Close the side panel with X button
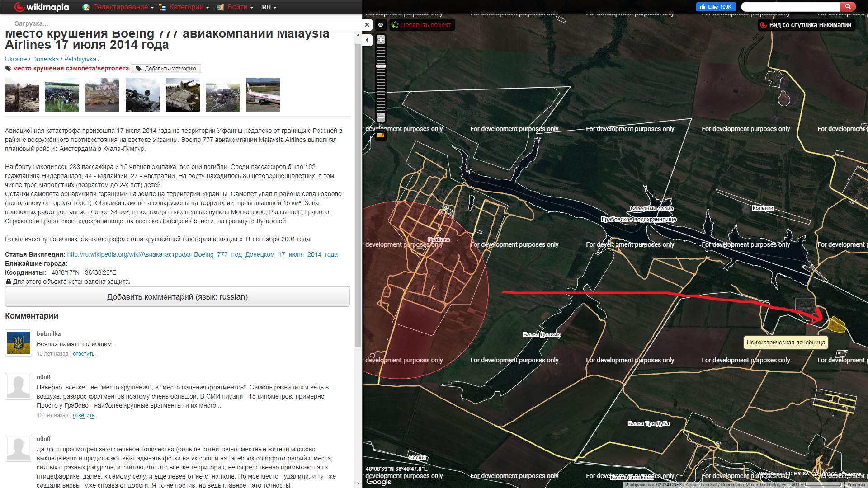Image resolution: width=868 pixels, height=488 pixels. point(367,25)
